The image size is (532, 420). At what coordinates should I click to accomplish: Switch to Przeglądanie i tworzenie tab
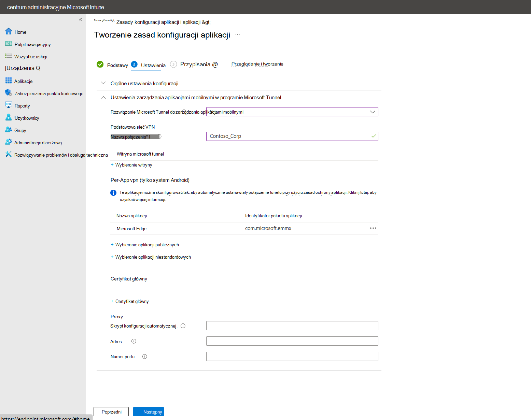click(x=257, y=64)
